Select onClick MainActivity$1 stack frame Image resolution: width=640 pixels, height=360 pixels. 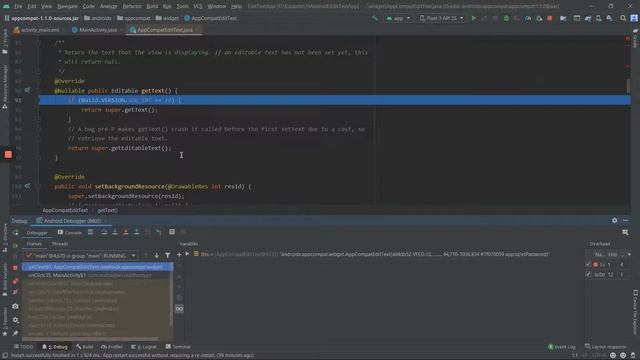point(97,276)
